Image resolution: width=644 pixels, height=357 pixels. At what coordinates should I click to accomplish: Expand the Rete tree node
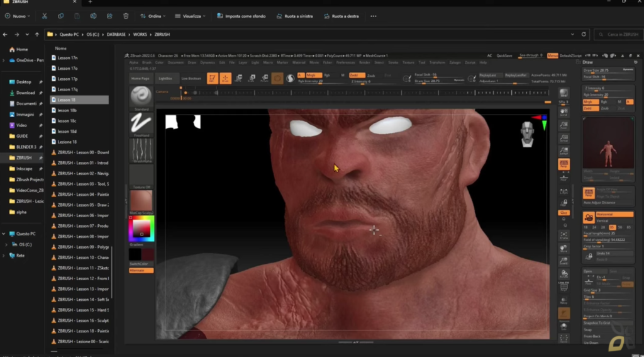(4, 256)
